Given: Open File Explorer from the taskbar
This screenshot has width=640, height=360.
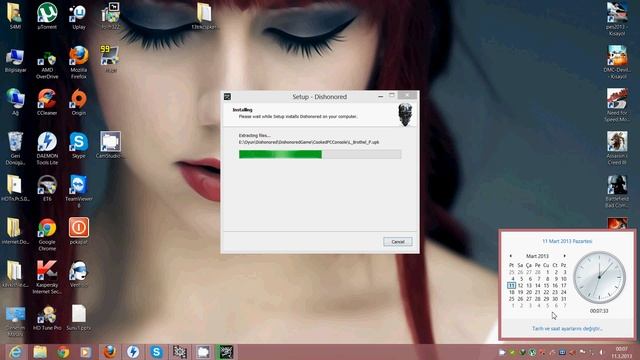Looking at the screenshot, I should [40, 352].
